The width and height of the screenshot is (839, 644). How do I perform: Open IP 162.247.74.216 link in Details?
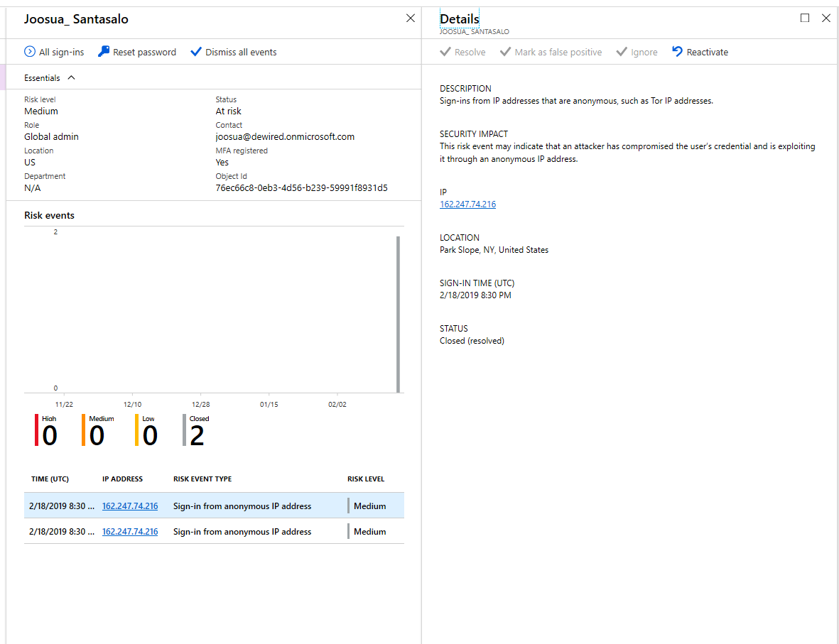coord(467,204)
